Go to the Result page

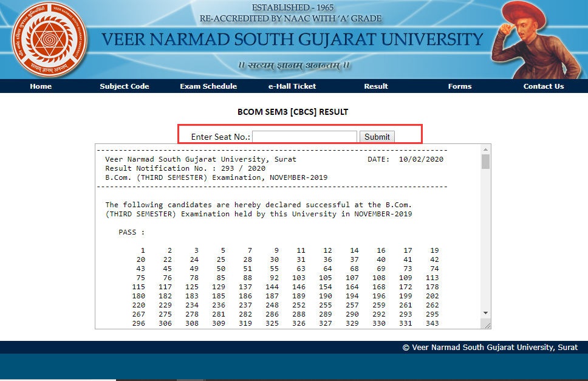coord(375,86)
